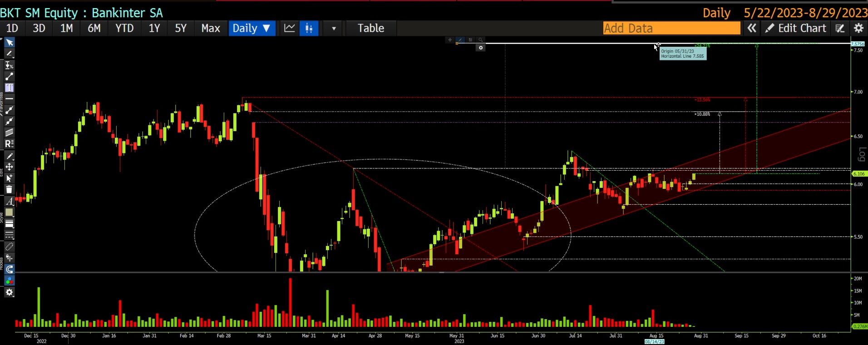Set range to 1Y
Image resolution: width=868 pixels, height=345 pixels.
click(x=154, y=28)
